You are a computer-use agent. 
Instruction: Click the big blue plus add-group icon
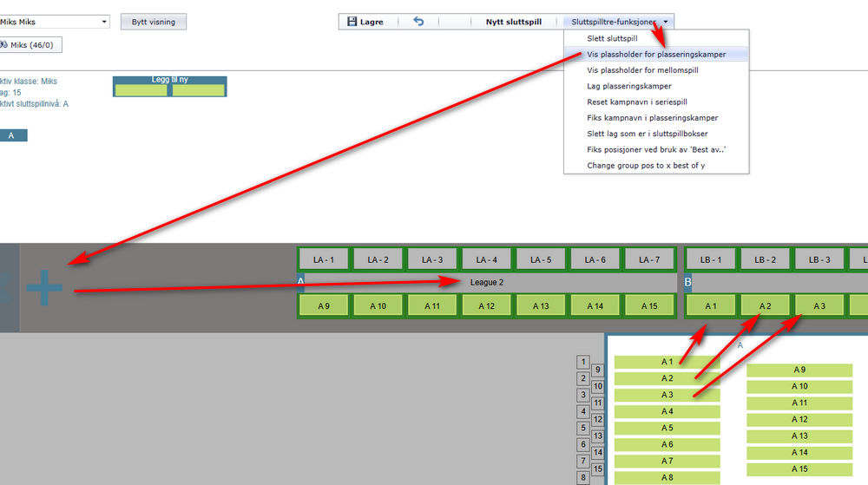point(44,287)
